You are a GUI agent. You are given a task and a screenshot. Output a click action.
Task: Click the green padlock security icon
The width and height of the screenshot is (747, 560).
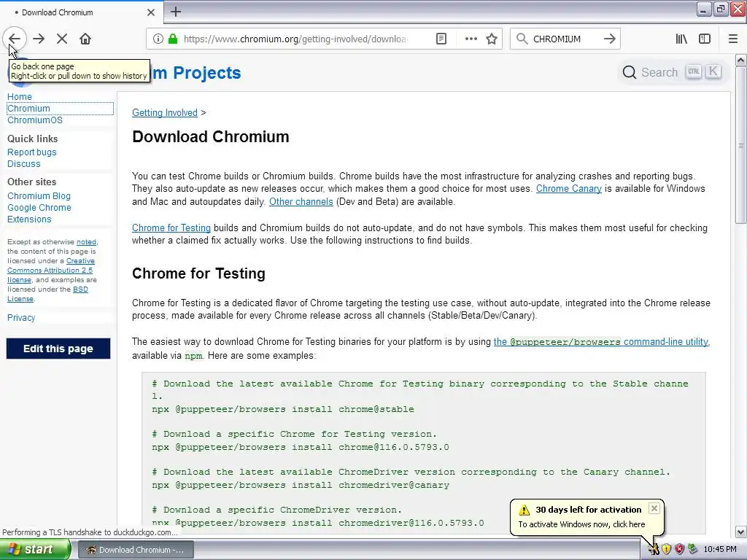pyautogui.click(x=172, y=39)
